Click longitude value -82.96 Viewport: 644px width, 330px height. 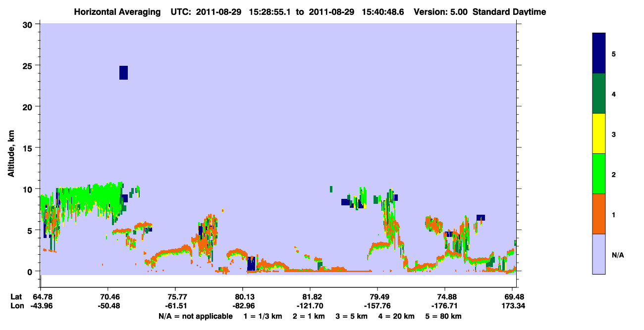click(243, 306)
